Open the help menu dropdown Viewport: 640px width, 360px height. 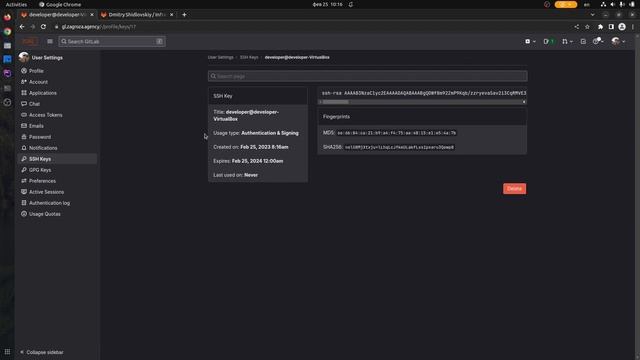(598, 41)
